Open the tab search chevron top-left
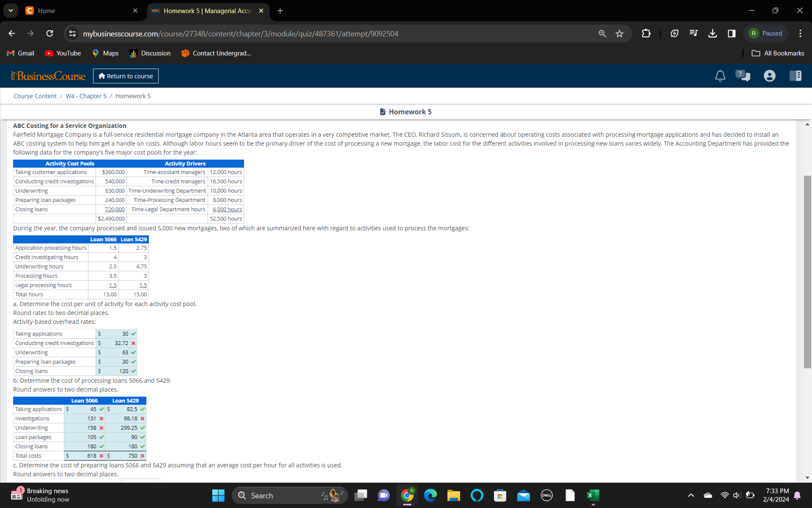 pyautogui.click(x=11, y=11)
